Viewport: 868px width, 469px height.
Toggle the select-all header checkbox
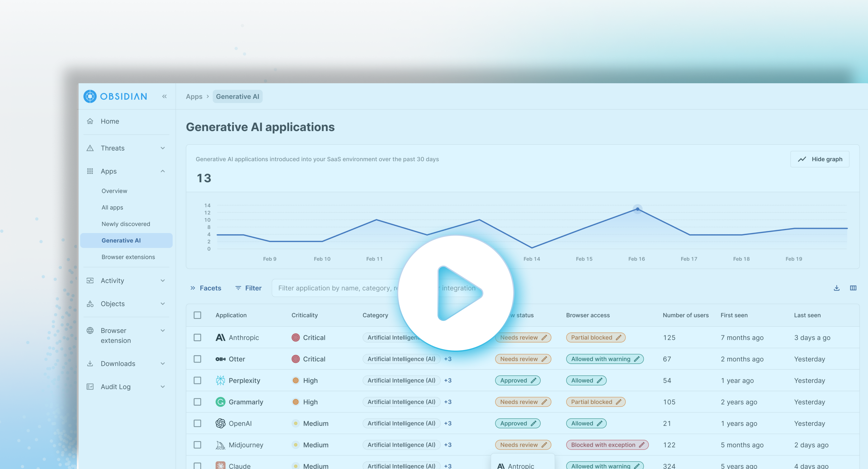point(197,315)
